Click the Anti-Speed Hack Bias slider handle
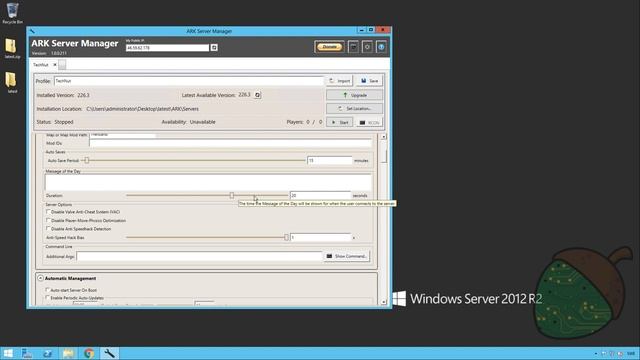640x360 pixels. 286,237
